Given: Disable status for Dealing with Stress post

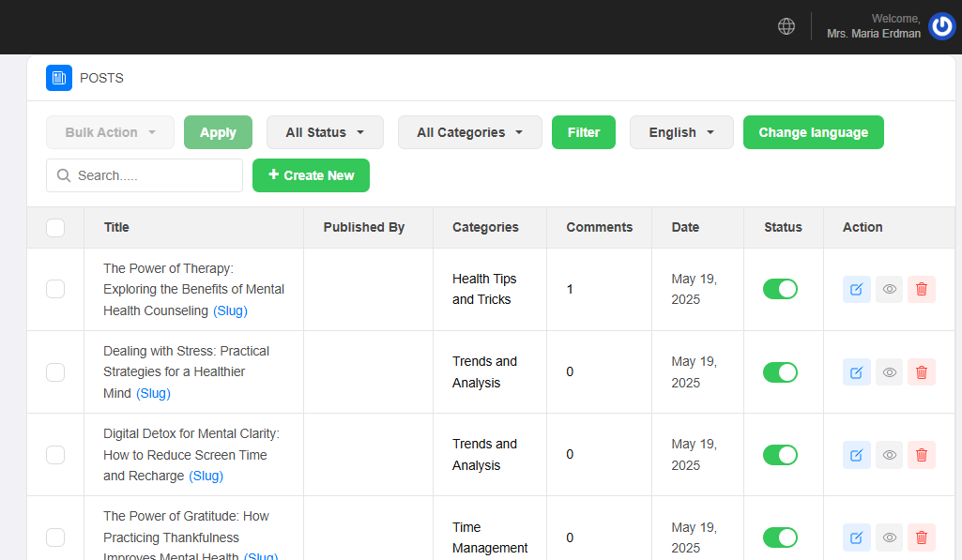Looking at the screenshot, I should (x=780, y=372).
